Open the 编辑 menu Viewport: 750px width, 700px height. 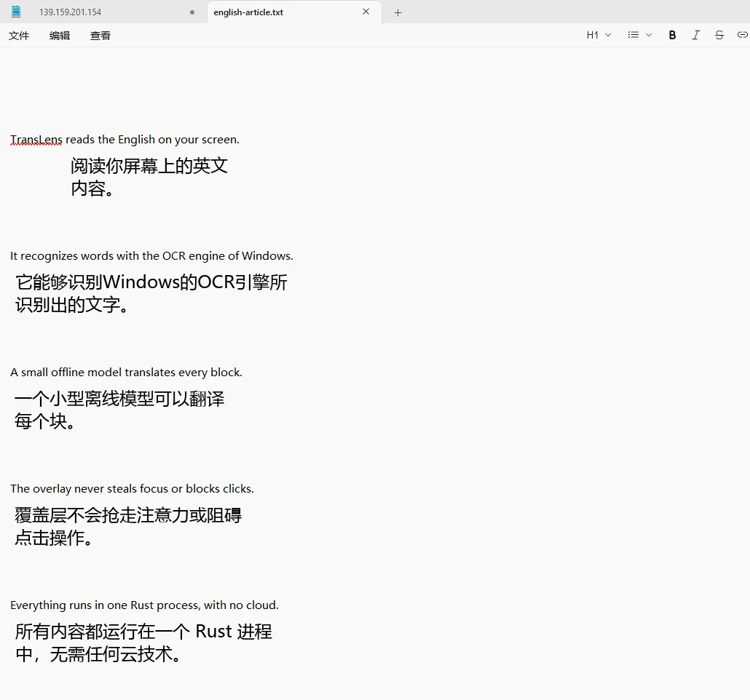click(x=60, y=36)
